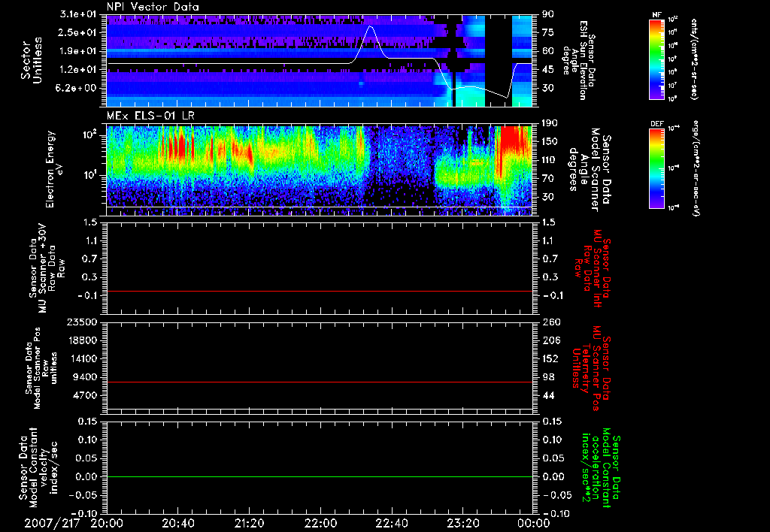Click the 00:00 time axis label
770x532 pixels.
(x=534, y=523)
